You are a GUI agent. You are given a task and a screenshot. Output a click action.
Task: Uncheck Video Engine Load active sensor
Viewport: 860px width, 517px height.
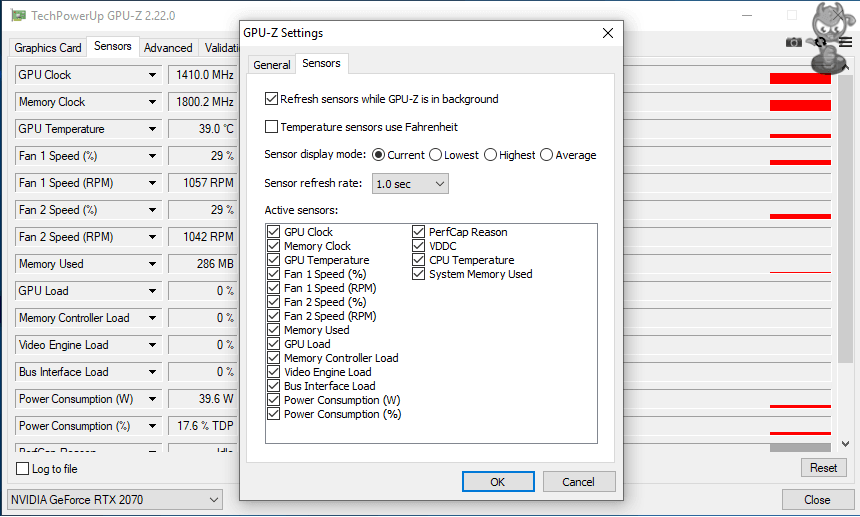click(x=273, y=372)
